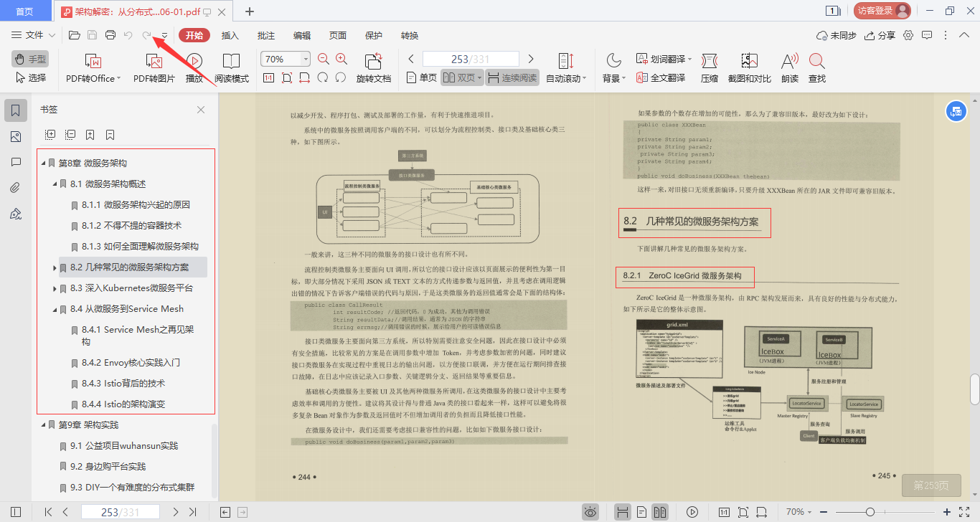980x522 pixels.
Task: Expand the 8.3 深入Kubernetes微服务平台 bookmark
Action: pyautogui.click(x=55, y=288)
